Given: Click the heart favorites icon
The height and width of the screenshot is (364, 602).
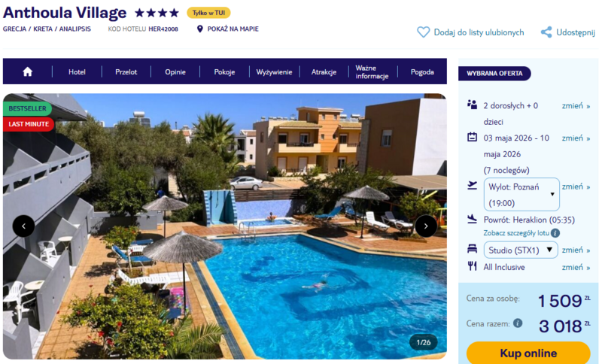Looking at the screenshot, I should tap(423, 32).
